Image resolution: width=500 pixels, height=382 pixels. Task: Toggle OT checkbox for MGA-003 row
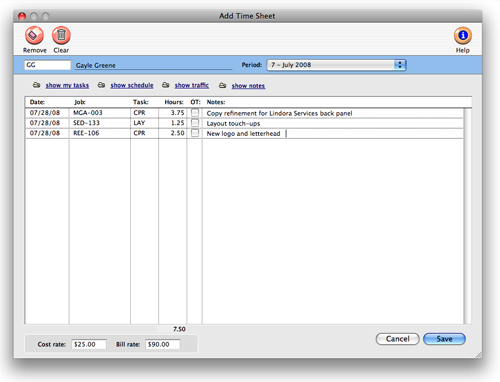195,113
